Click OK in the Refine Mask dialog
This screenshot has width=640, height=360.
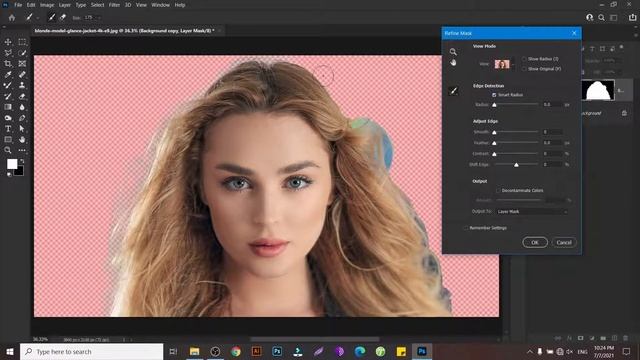pyautogui.click(x=535, y=242)
